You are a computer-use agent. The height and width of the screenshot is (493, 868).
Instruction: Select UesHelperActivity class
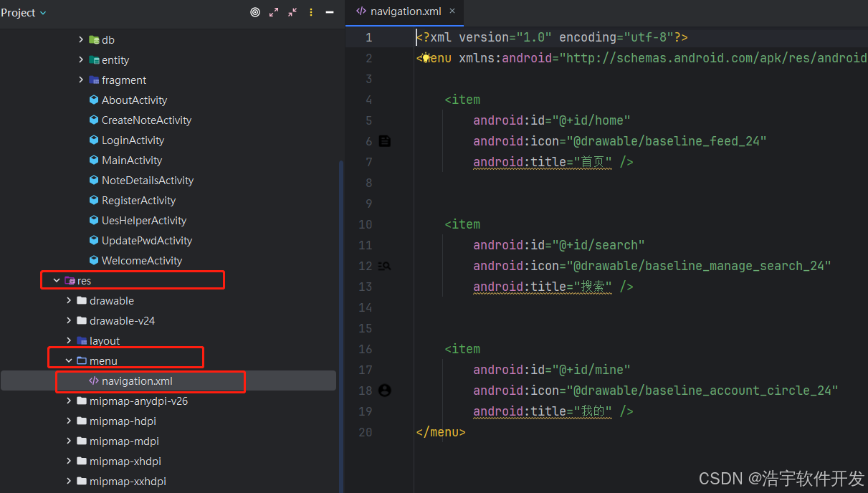point(144,221)
